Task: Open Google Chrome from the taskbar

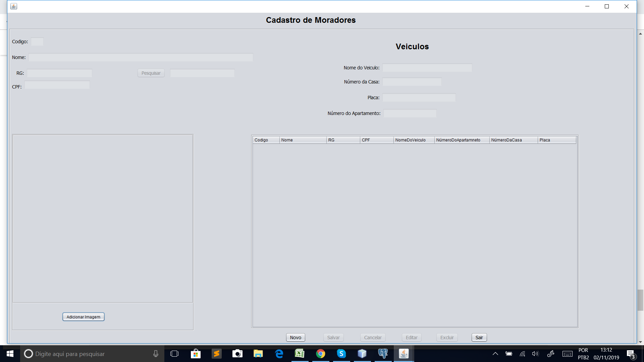Action: coord(321,354)
